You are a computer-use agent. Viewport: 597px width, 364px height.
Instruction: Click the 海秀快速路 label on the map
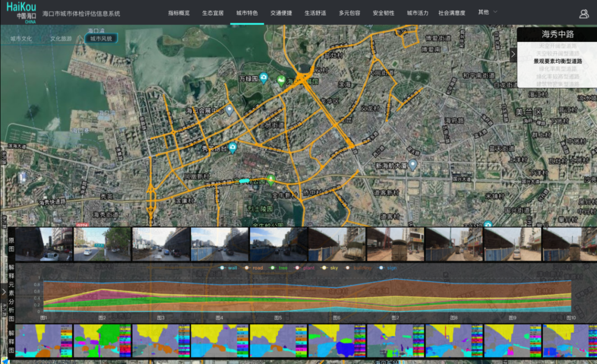52,202
